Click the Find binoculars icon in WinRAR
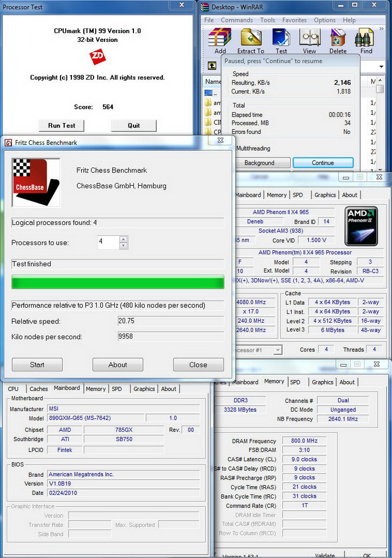392x558 pixels. pyautogui.click(x=365, y=38)
